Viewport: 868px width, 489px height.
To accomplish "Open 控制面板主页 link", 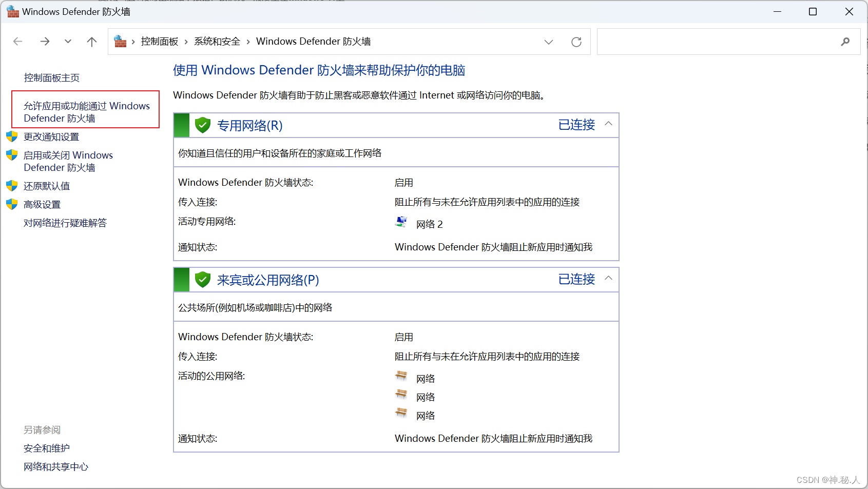I will point(52,78).
